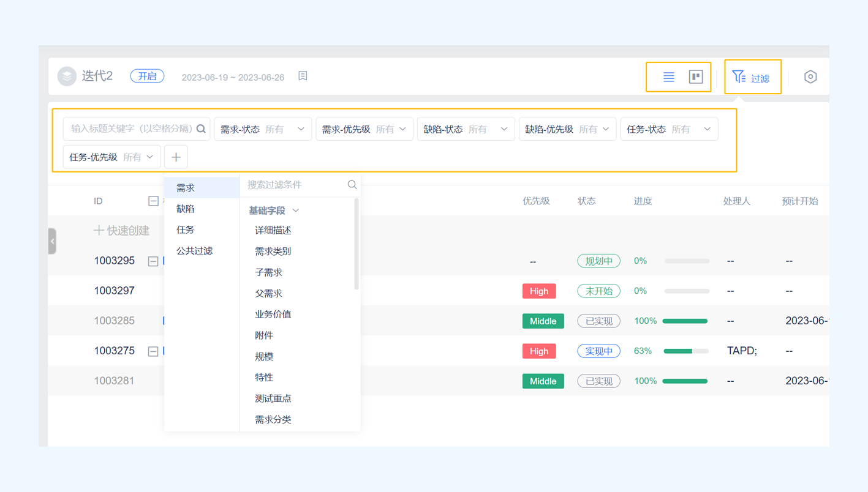Click the 63% progress bar of row 1003275
Image resolution: width=868 pixels, height=492 pixels.
[x=686, y=351]
